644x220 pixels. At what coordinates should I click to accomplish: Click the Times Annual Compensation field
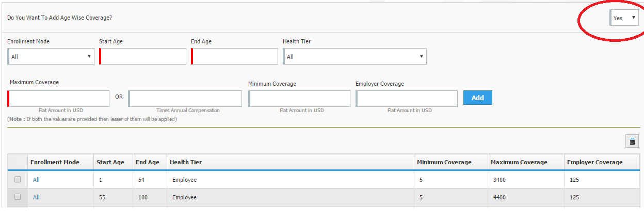click(x=185, y=99)
